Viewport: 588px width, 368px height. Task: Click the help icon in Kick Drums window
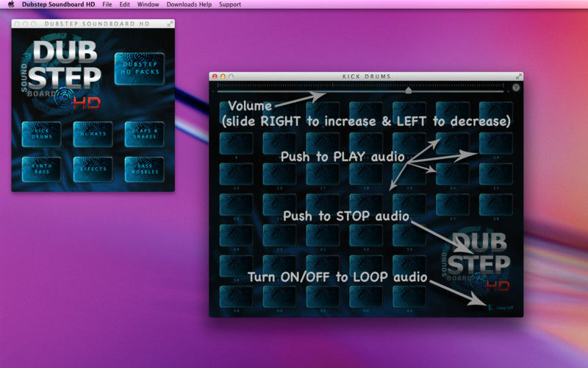516,88
